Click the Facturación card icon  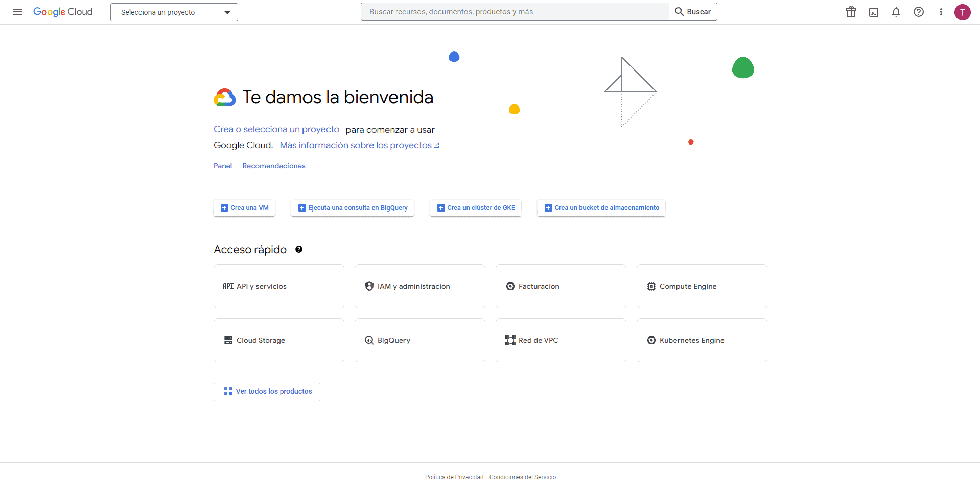coord(510,286)
